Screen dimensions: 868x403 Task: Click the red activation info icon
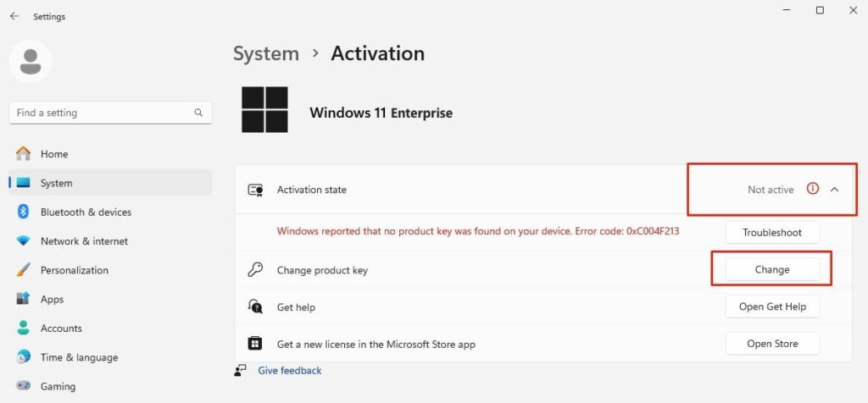pyautogui.click(x=813, y=190)
